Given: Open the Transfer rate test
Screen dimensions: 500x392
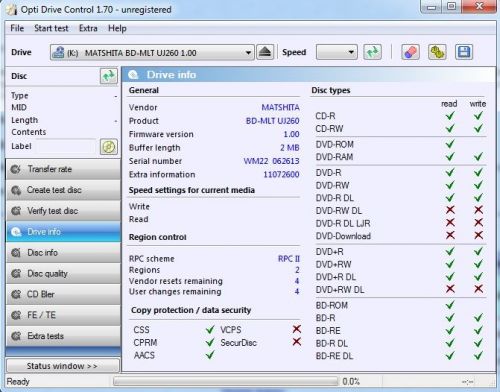Looking at the screenshot, I should pos(63,169).
